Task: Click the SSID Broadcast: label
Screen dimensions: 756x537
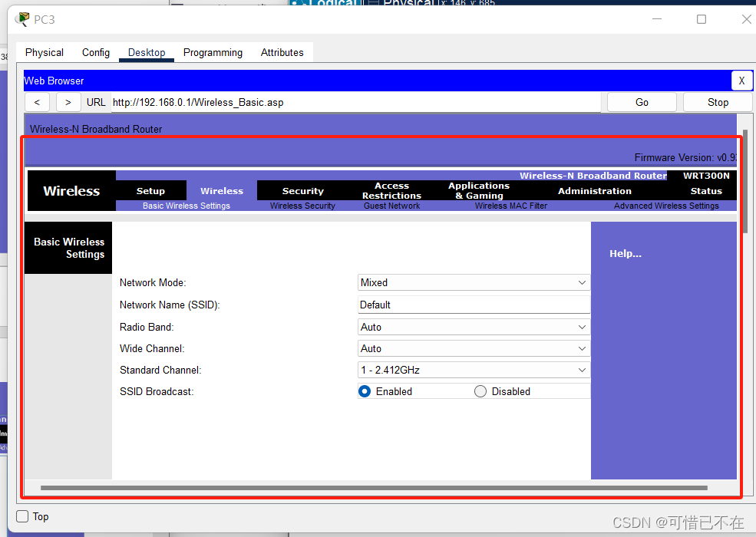Action: click(157, 391)
